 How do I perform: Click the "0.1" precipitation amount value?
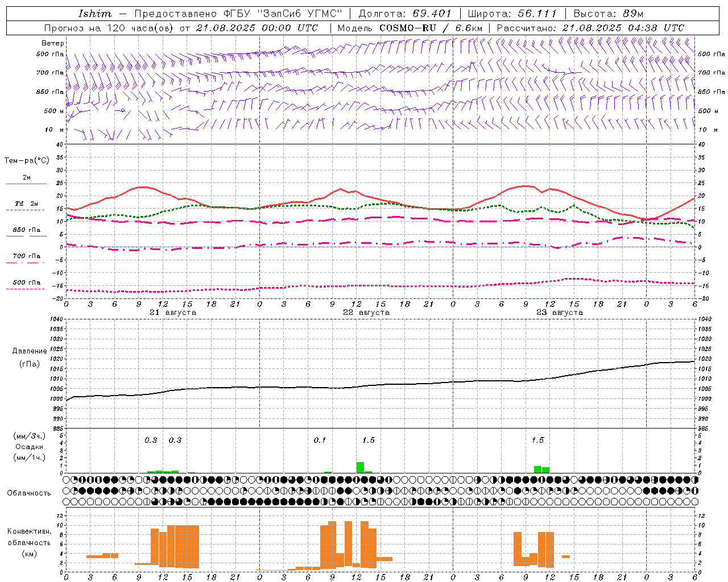pos(320,440)
